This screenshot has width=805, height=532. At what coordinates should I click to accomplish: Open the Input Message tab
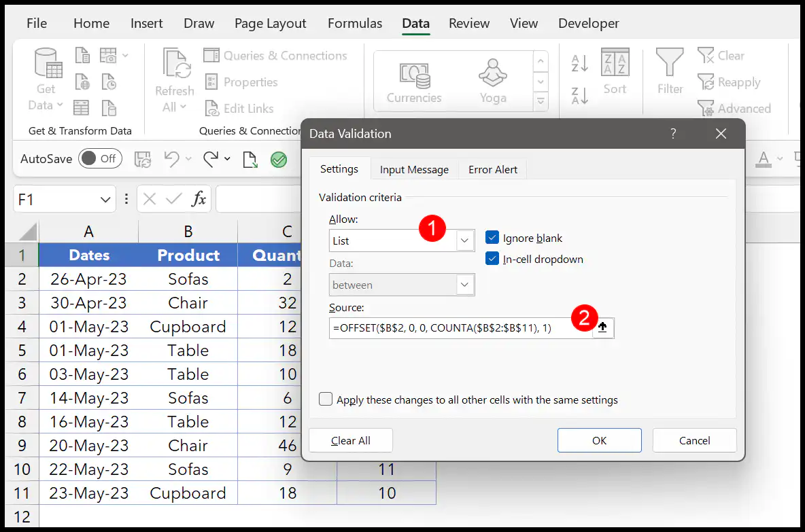point(414,169)
